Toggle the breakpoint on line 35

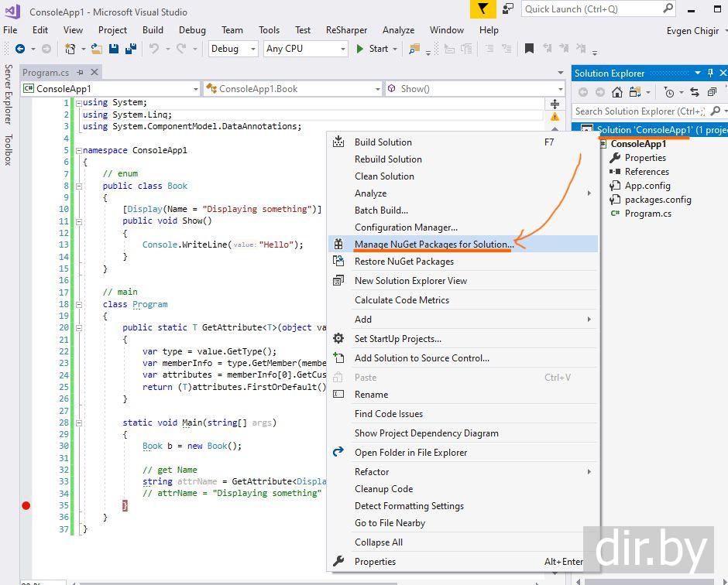click(26, 505)
